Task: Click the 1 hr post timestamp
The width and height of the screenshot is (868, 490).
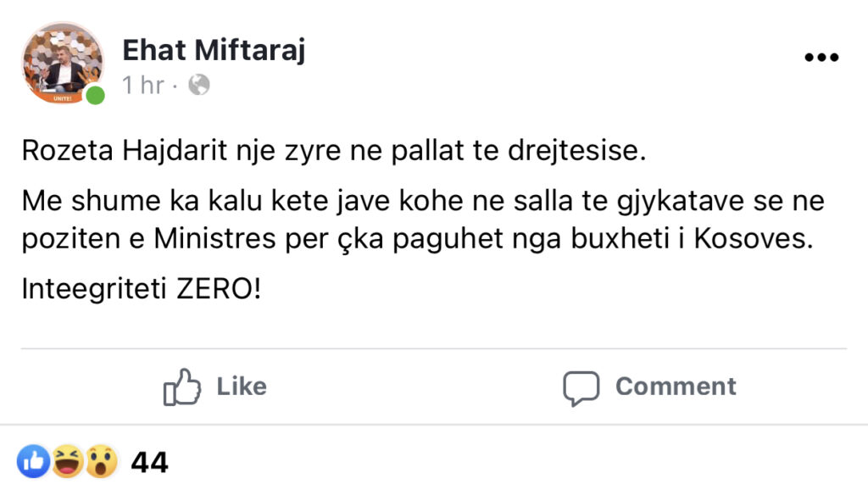Action: click(142, 86)
